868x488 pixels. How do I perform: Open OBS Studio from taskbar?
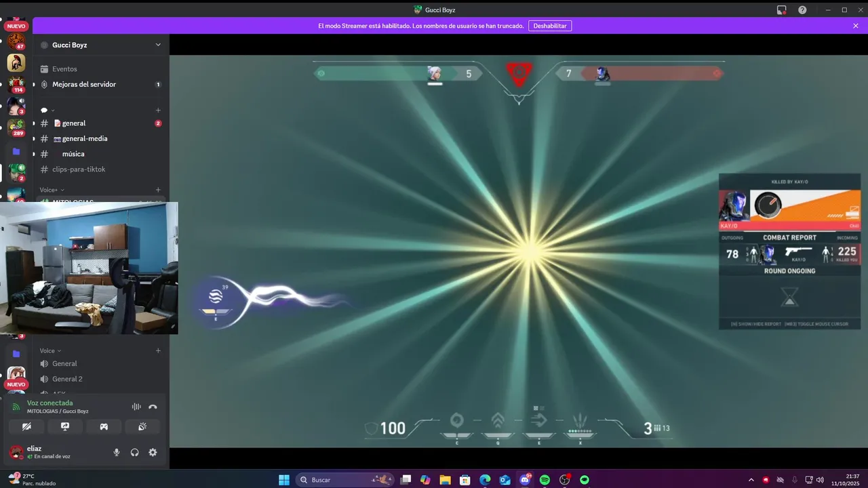tap(564, 480)
